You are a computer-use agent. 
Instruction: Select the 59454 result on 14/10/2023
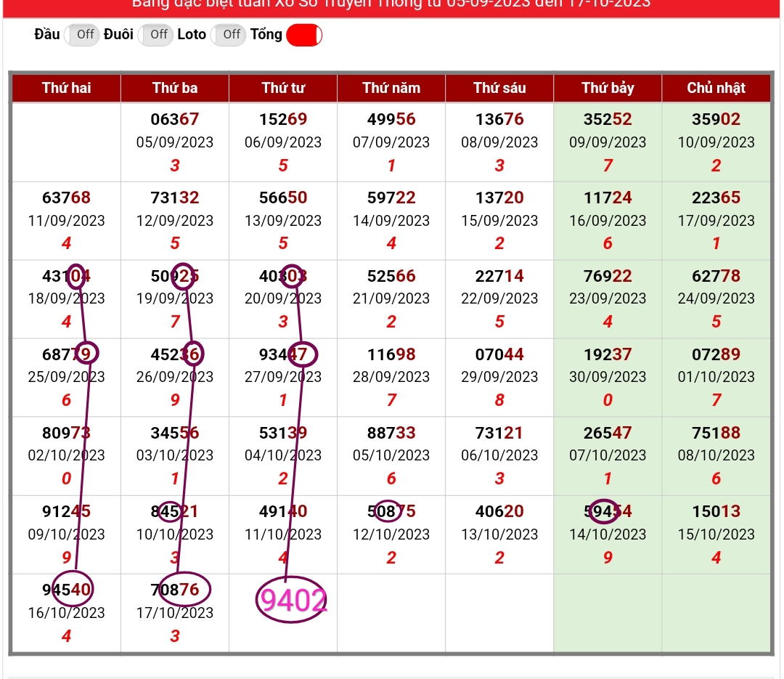[x=608, y=511]
